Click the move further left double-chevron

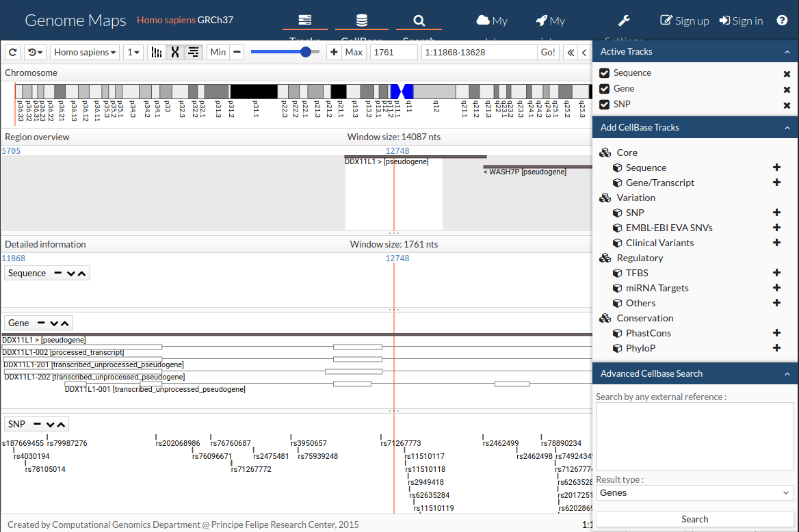click(571, 52)
